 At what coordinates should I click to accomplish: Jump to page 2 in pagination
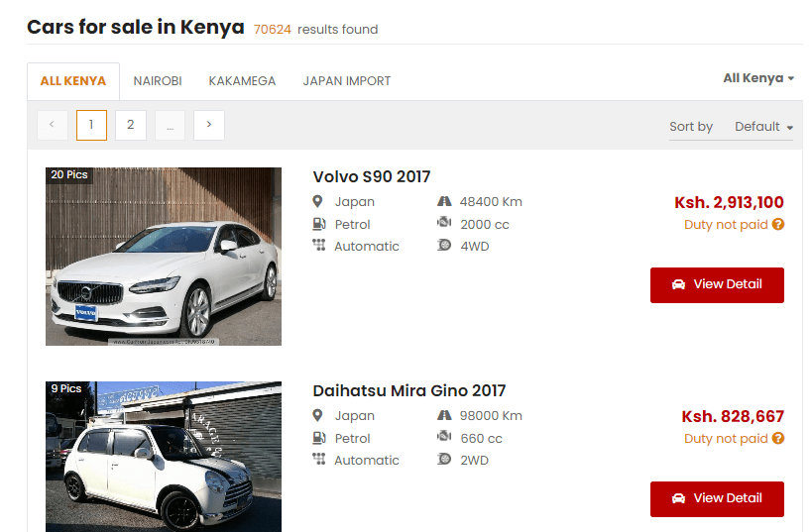131,125
